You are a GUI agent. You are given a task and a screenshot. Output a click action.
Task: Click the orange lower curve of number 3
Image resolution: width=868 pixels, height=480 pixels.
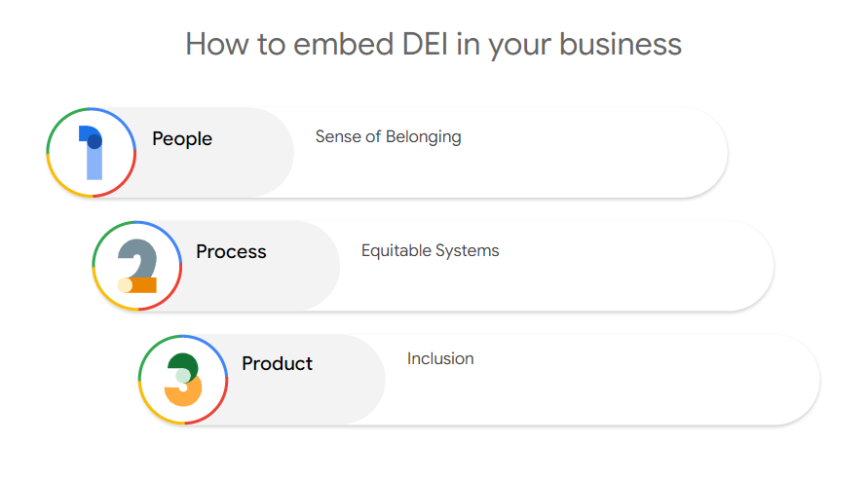[184, 393]
